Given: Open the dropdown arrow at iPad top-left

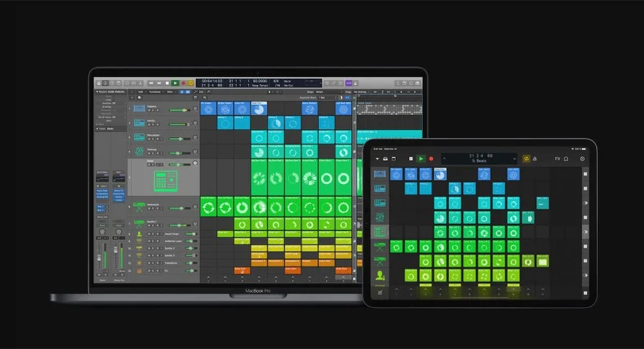Looking at the screenshot, I should (x=377, y=158).
